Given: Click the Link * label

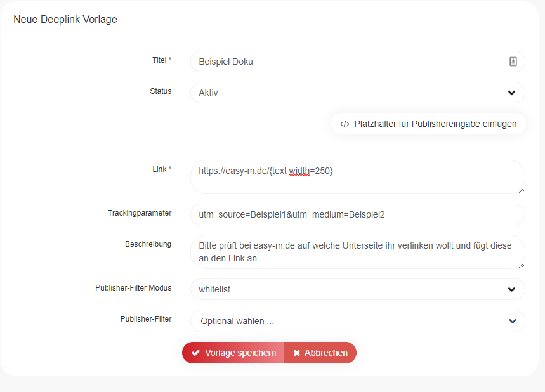Looking at the screenshot, I should (x=162, y=169).
